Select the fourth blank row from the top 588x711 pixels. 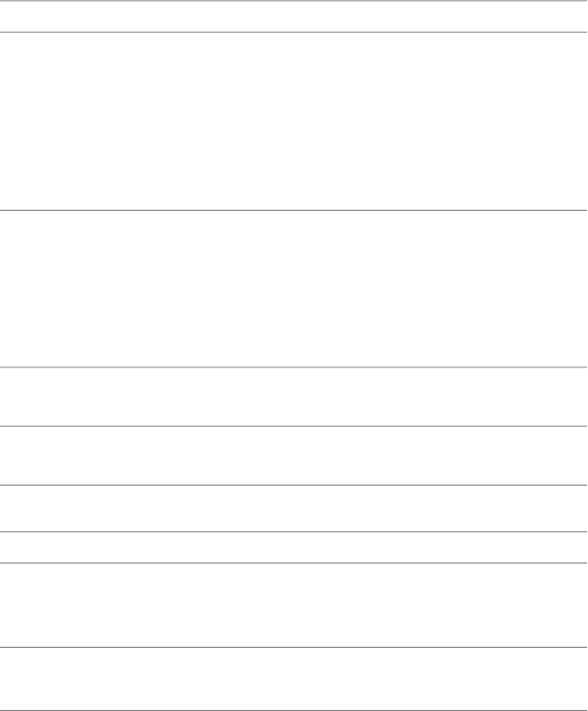(293, 396)
